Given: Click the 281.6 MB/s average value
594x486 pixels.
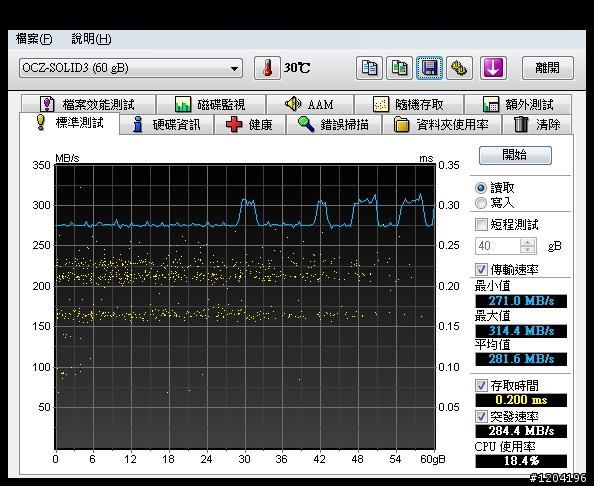Looking at the screenshot, I should (521, 359).
